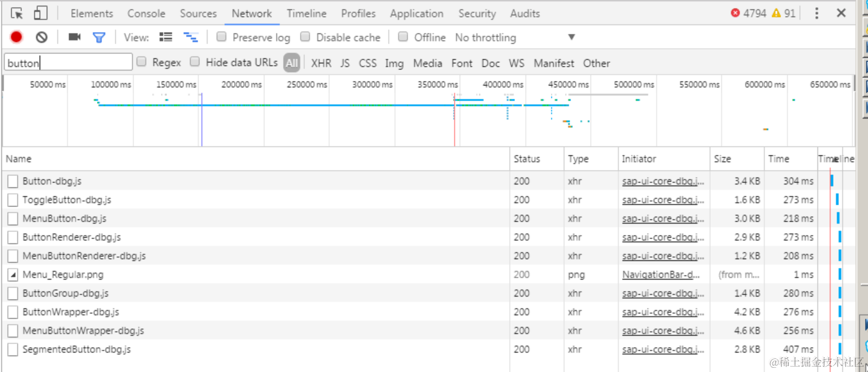This screenshot has width=868, height=372.
Task: Switch to the Sources tab
Action: pyautogui.click(x=198, y=13)
